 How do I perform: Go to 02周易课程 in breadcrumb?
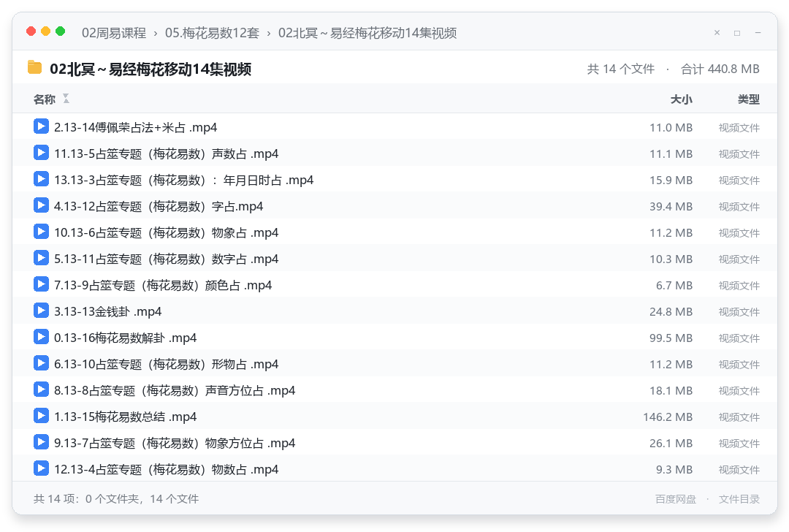pos(114,33)
